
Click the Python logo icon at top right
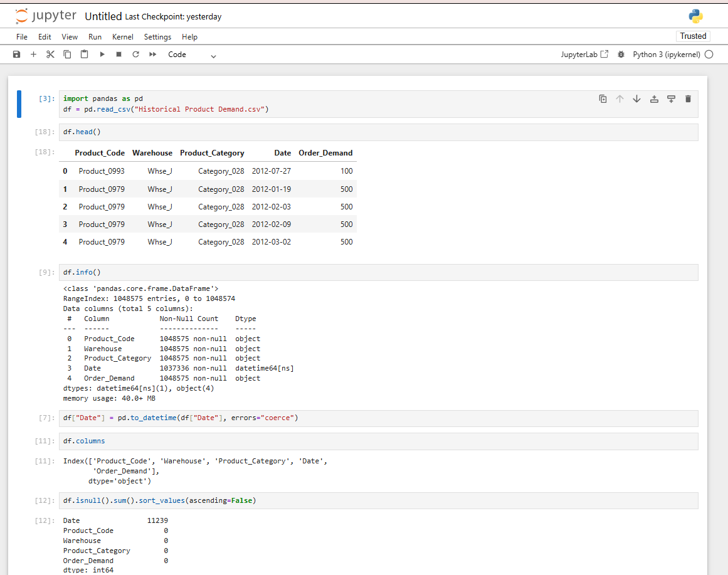pyautogui.click(x=695, y=16)
